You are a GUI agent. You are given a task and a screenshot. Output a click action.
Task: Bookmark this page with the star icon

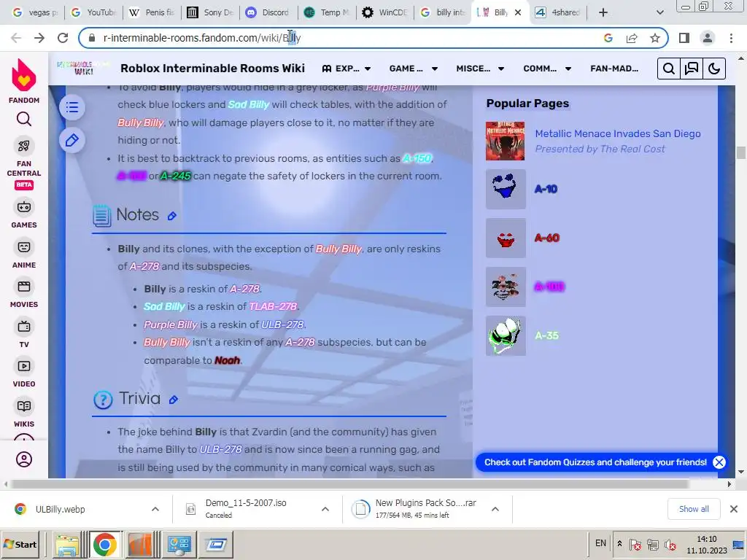[655, 38]
